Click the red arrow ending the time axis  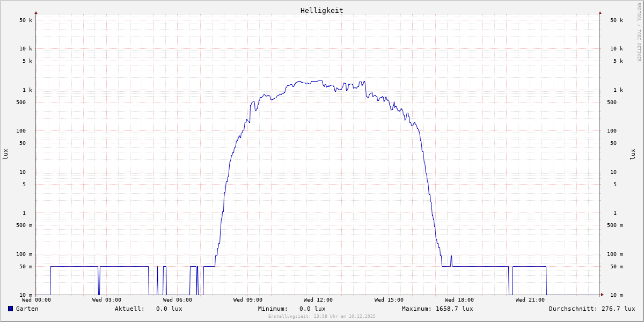coord(602,295)
